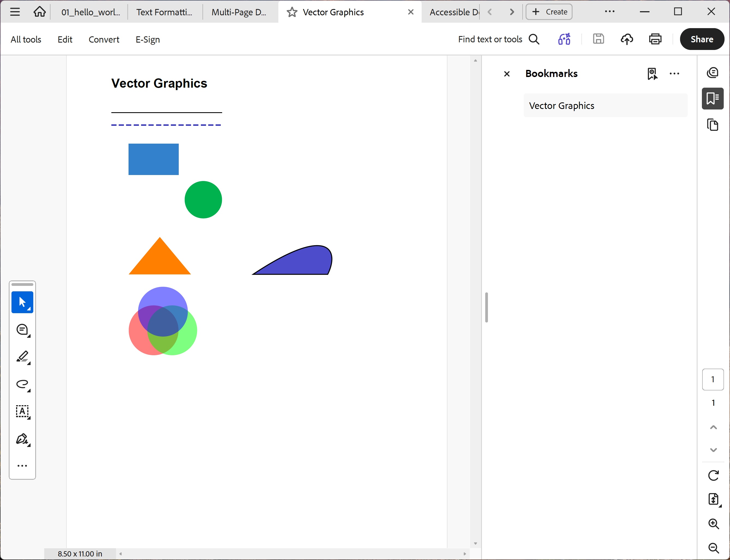
Task: Switch to the Multi-Page Document tab
Action: [239, 12]
